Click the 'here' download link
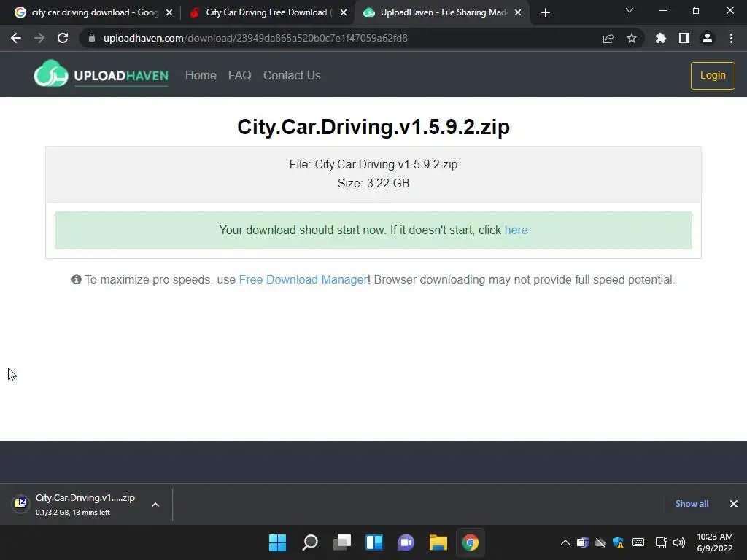The image size is (747, 560). pos(516,230)
